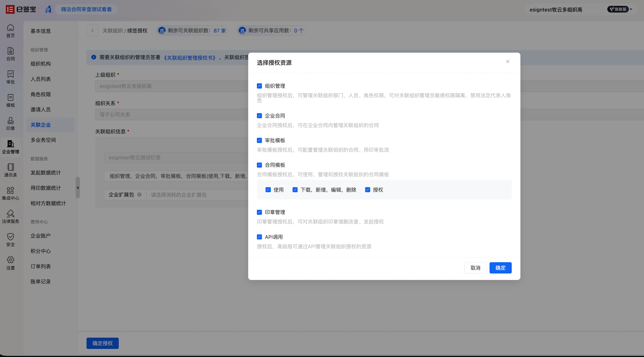Open the authorized resources selection field
This screenshot has height=357, width=644.
click(x=176, y=176)
